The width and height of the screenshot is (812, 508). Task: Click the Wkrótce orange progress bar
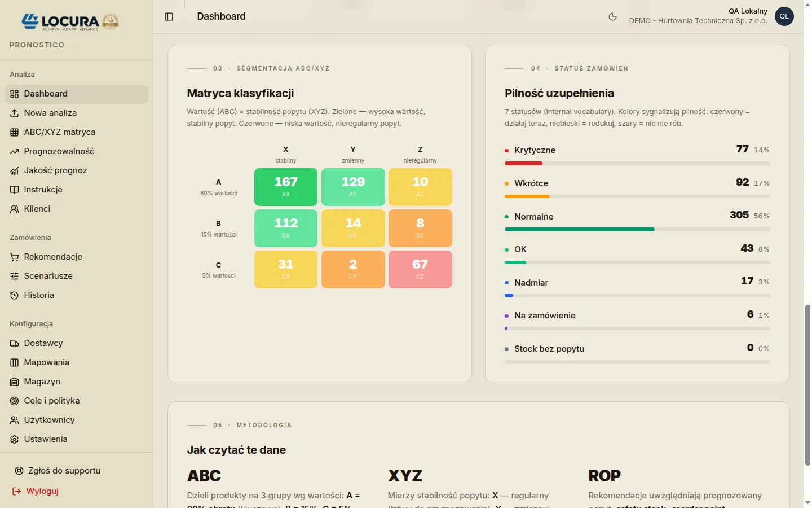pos(527,196)
